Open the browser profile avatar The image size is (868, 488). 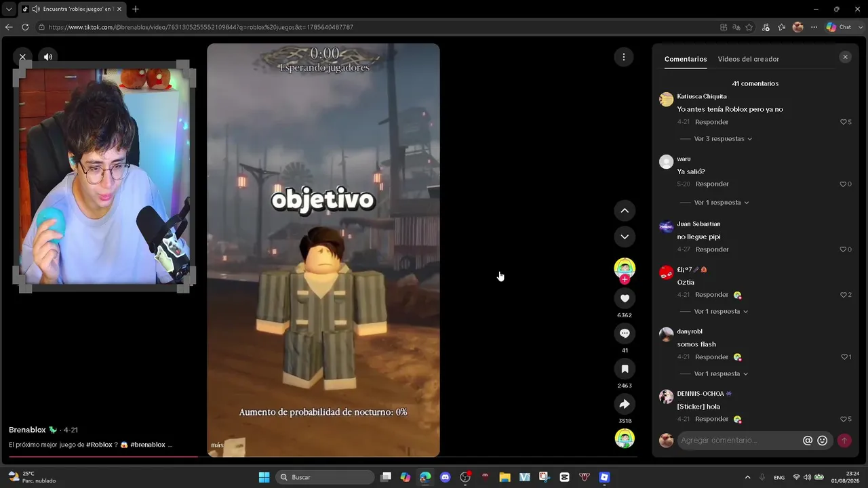tap(798, 27)
